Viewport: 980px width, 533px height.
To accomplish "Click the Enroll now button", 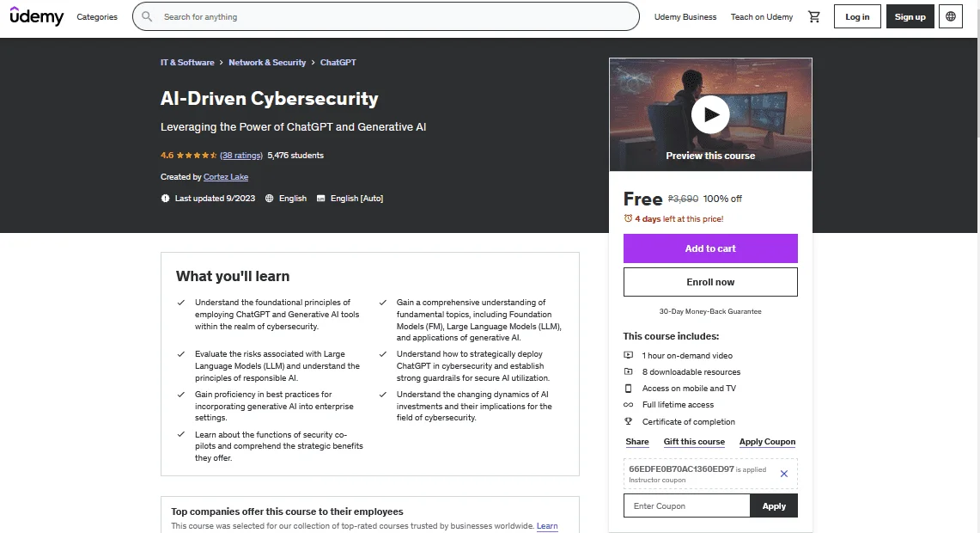I will point(710,282).
